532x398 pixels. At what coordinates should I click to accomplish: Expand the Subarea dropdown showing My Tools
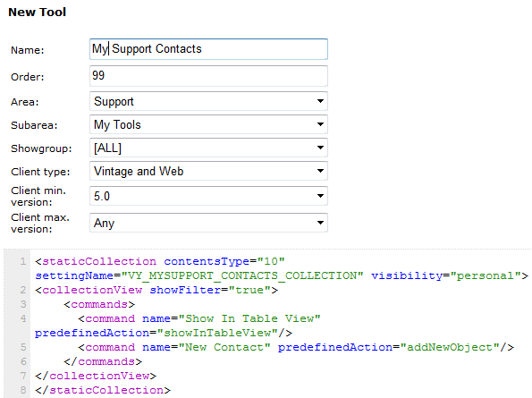[x=208, y=124]
